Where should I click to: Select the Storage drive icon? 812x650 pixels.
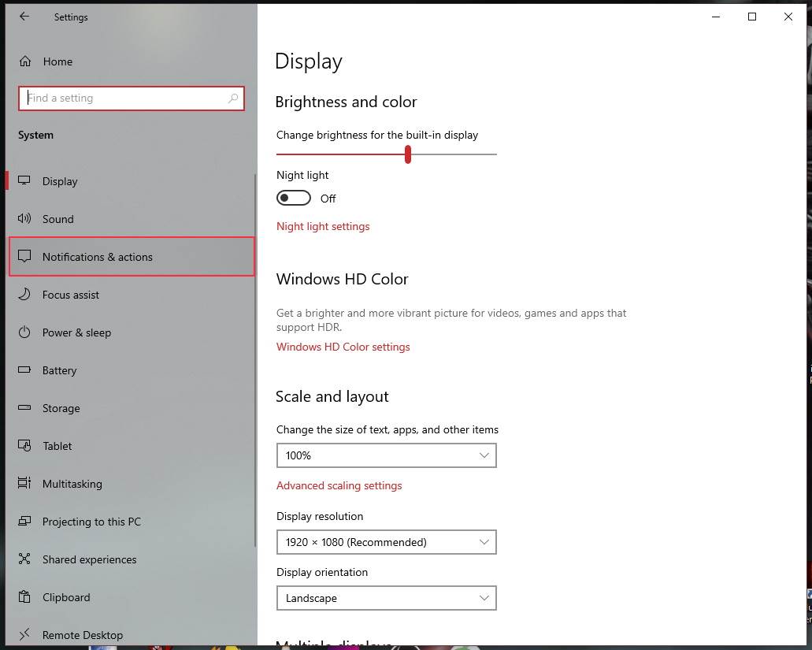24,408
